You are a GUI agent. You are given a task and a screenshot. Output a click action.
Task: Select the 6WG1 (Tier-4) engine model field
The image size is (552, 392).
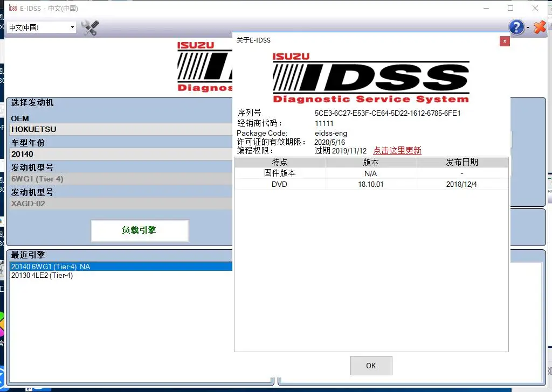click(x=121, y=179)
